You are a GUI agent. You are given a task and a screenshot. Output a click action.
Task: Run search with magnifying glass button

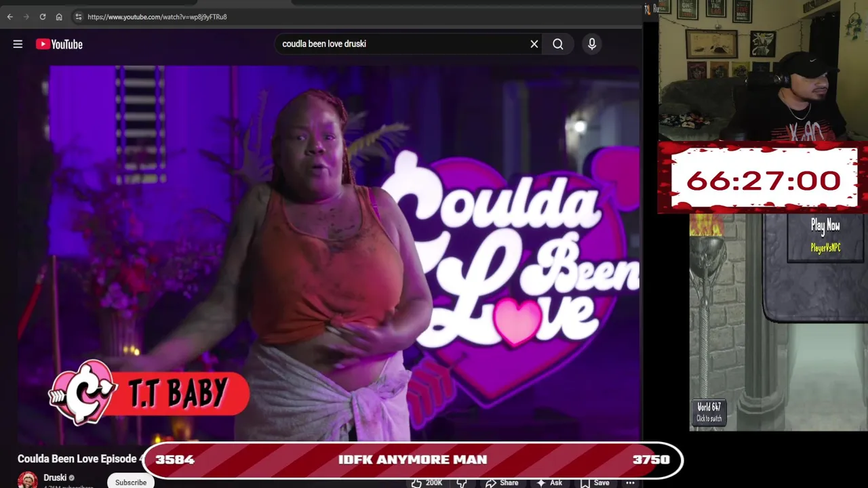click(x=558, y=44)
